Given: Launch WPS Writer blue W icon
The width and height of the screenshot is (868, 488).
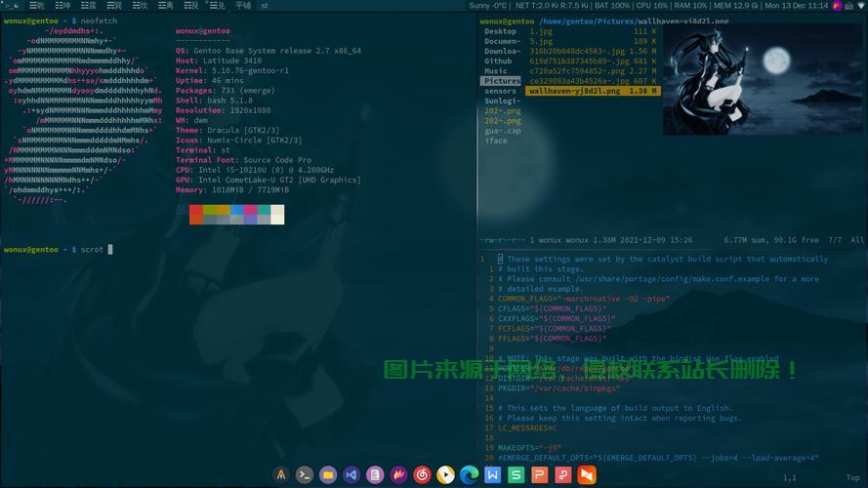Looking at the screenshot, I should point(493,474).
